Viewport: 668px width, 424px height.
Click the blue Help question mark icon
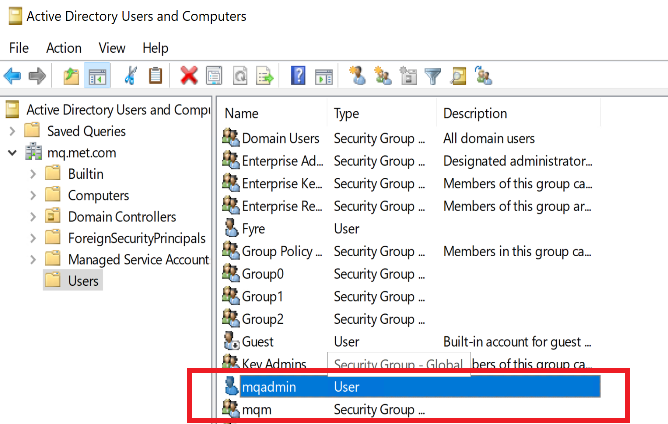pos(298,76)
